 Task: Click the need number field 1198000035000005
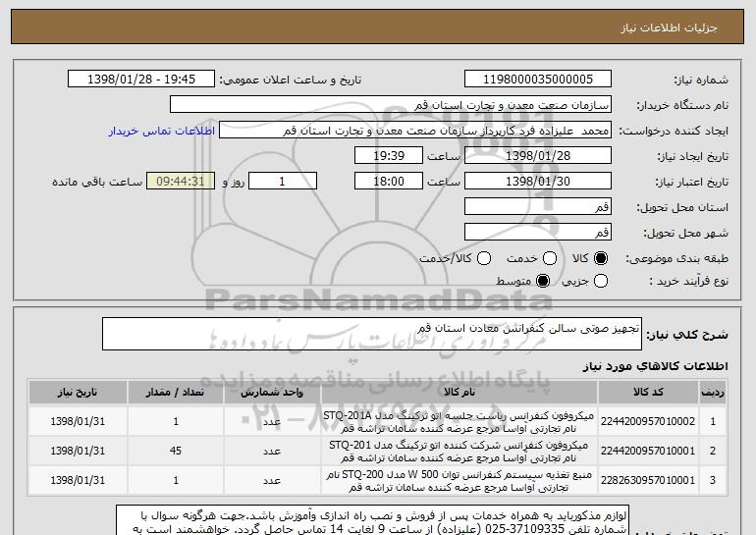point(538,80)
